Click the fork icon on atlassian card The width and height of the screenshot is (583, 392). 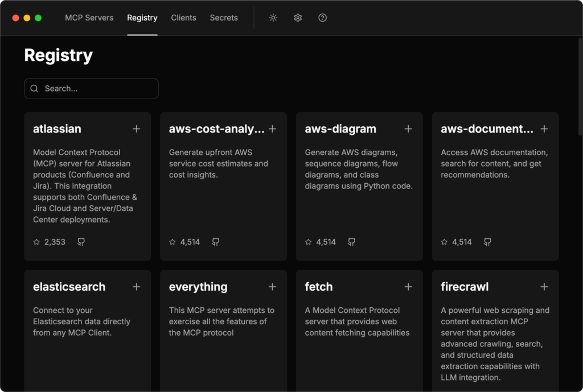81,242
